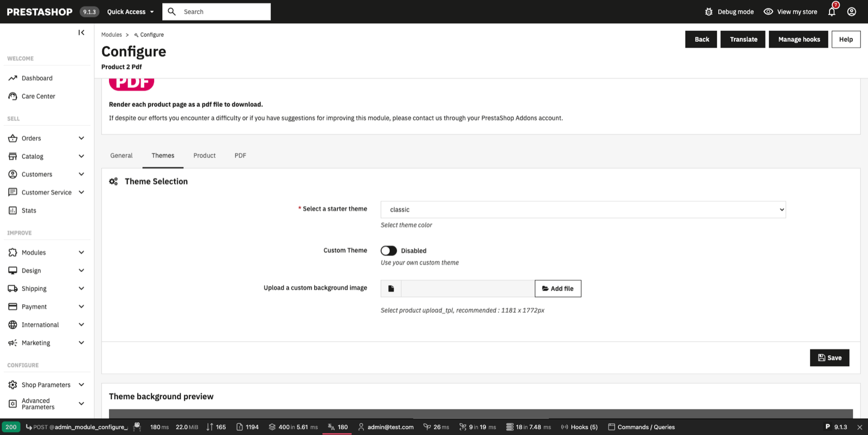
Task: Open notifications bell icon
Action: coord(832,11)
